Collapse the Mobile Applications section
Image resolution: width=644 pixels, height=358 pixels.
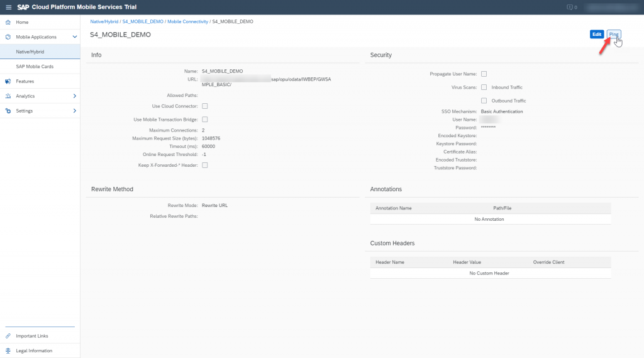pos(75,37)
